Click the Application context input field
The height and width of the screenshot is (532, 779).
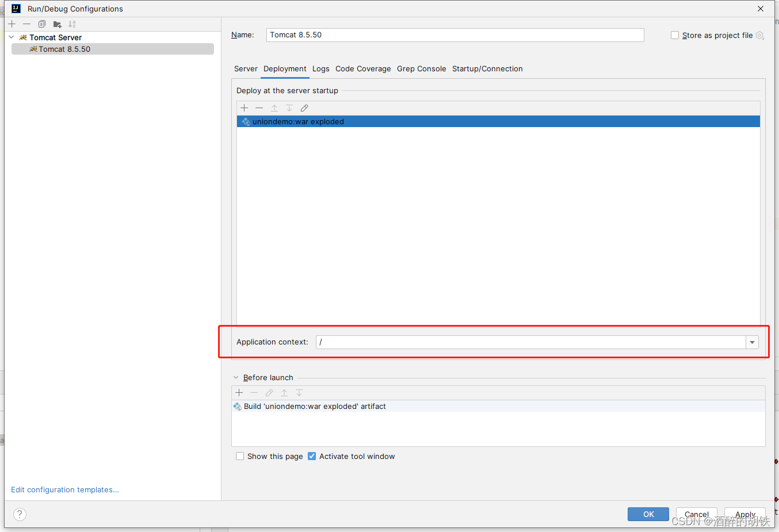coord(530,342)
